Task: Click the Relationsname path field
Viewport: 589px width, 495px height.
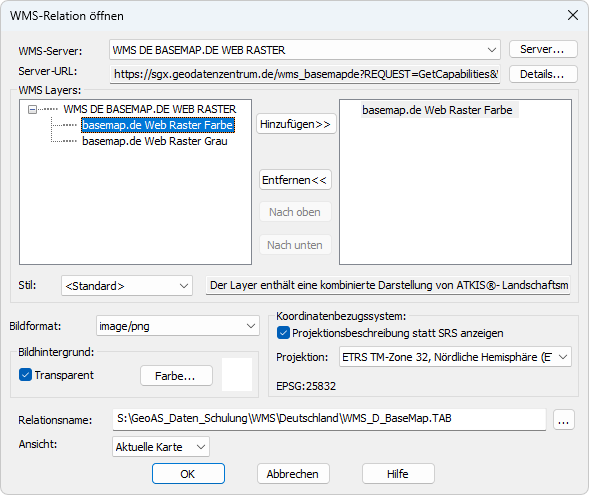Action: [329, 419]
